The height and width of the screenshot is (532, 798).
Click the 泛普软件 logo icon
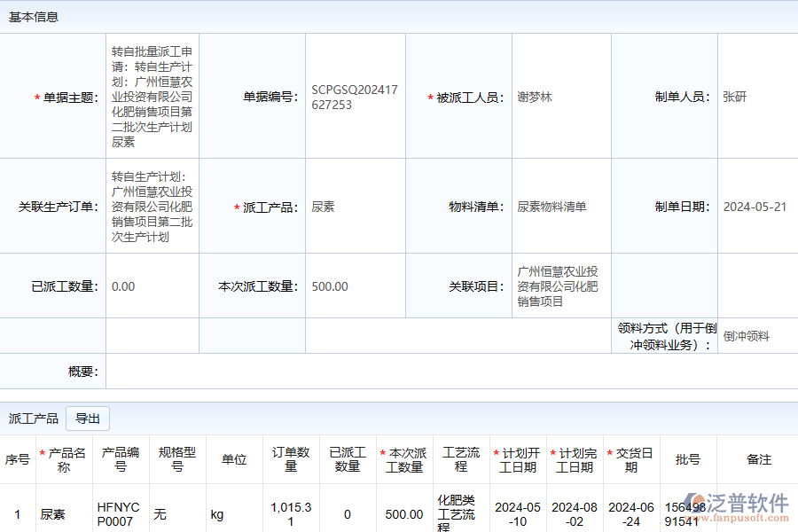coord(696,505)
